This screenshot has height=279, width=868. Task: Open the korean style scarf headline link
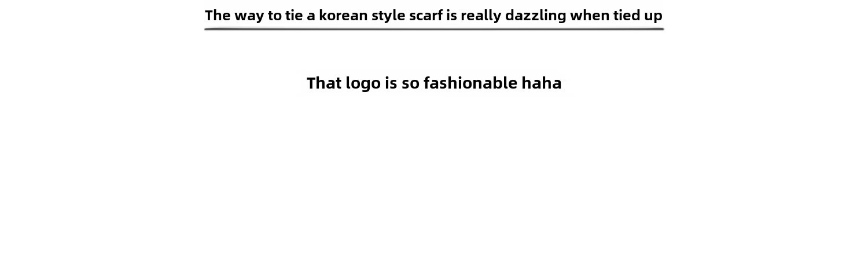[x=433, y=16]
